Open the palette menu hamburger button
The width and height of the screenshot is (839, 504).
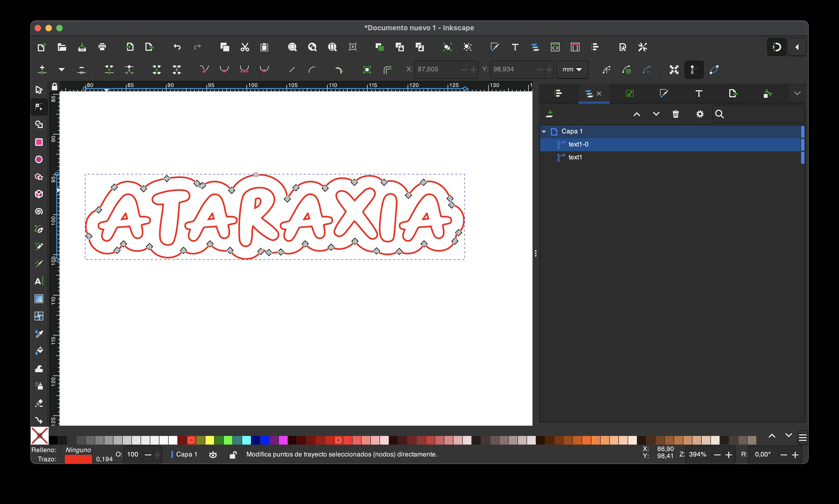tap(803, 438)
